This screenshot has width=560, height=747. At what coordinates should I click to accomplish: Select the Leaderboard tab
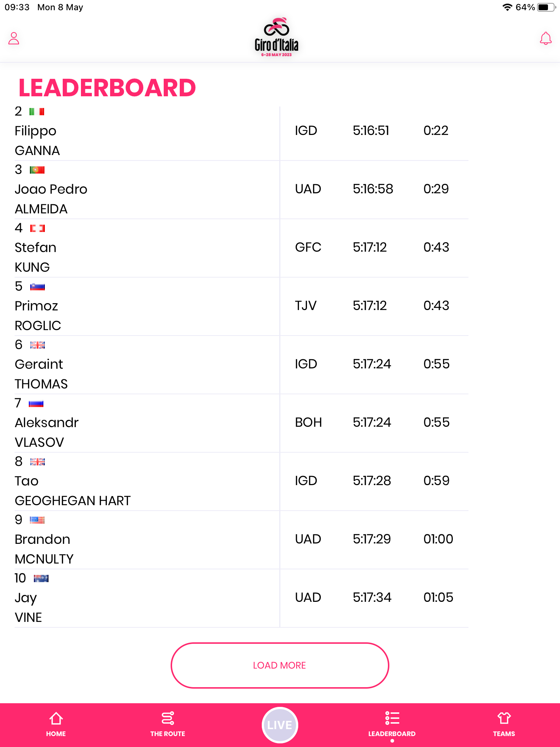[392, 724]
